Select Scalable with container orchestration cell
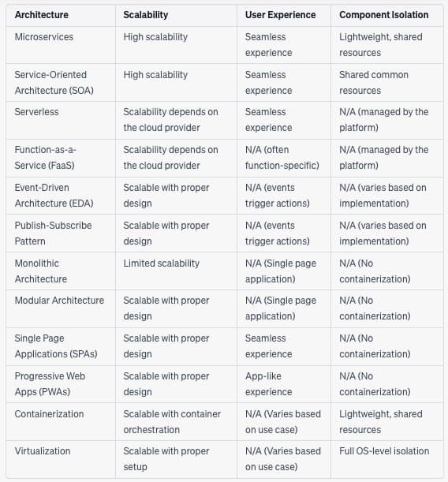 tap(172, 421)
